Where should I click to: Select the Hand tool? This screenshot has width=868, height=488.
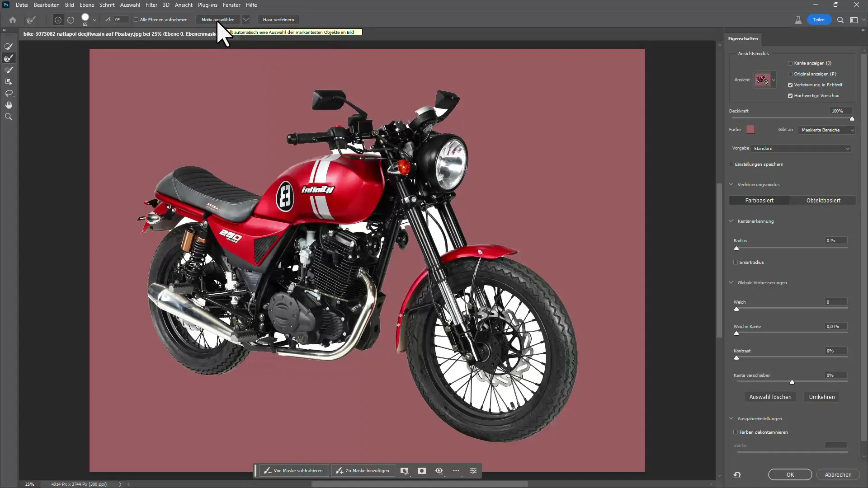(9, 105)
